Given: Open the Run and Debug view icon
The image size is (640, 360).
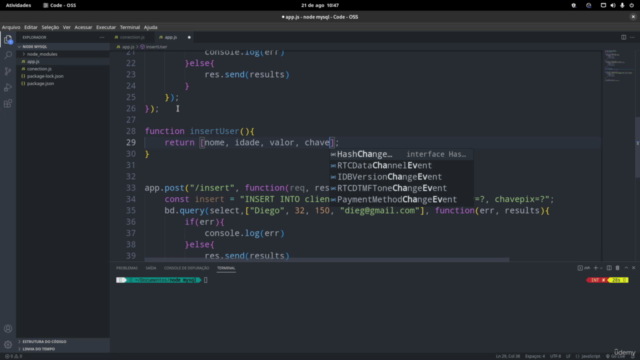Looking at the screenshot, I should pos(8,87).
